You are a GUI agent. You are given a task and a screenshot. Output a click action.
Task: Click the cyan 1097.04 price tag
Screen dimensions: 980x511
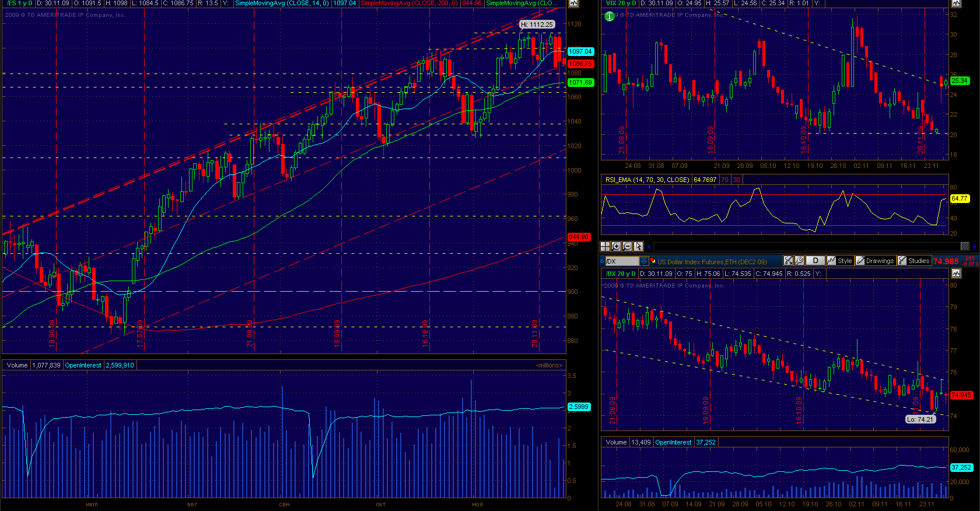coord(580,51)
